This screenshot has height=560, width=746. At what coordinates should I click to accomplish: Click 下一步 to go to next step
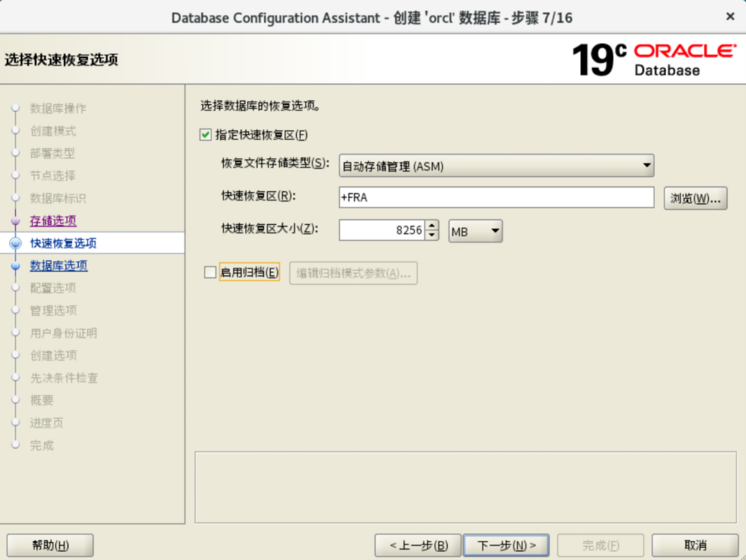click(x=506, y=546)
